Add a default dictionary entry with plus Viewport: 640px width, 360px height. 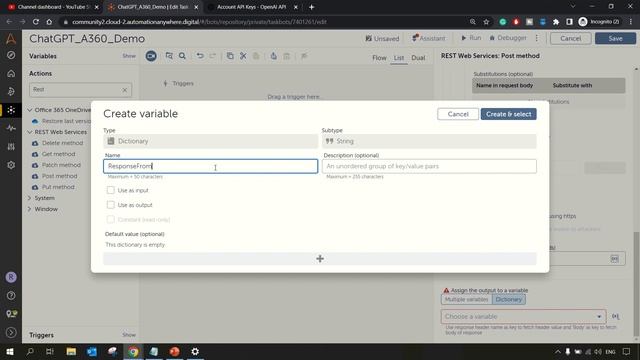[320, 258]
